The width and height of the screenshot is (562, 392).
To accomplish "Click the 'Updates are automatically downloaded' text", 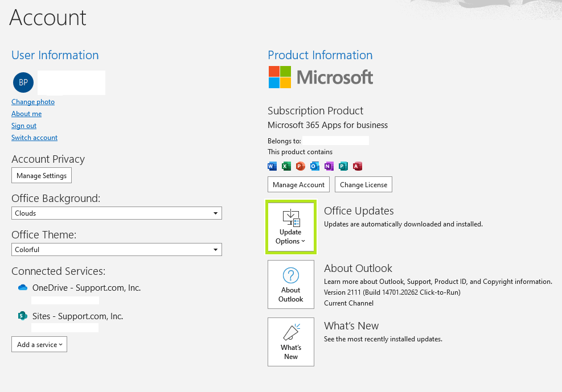I will point(403,224).
